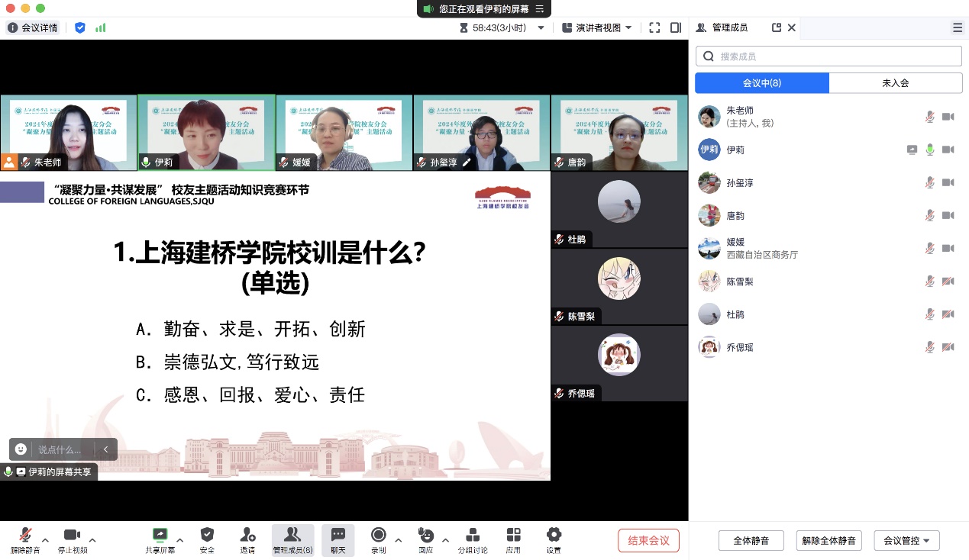
Task: Open 设置 settings gear
Action: [554, 535]
